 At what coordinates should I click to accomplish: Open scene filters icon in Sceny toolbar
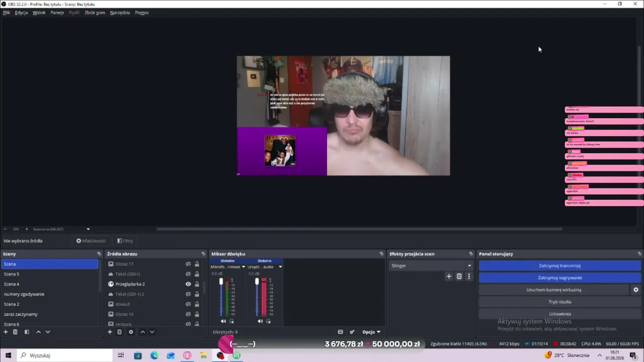(x=27, y=332)
